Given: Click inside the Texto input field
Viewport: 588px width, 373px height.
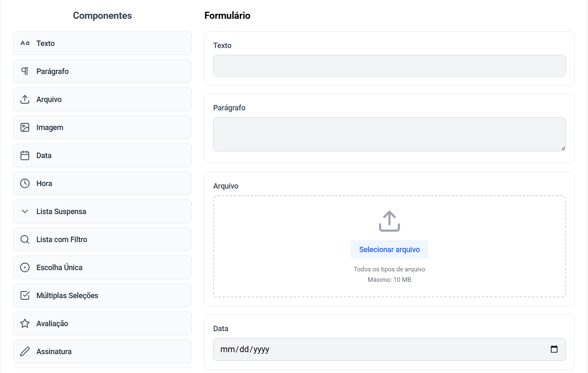Looking at the screenshot, I should (x=389, y=66).
